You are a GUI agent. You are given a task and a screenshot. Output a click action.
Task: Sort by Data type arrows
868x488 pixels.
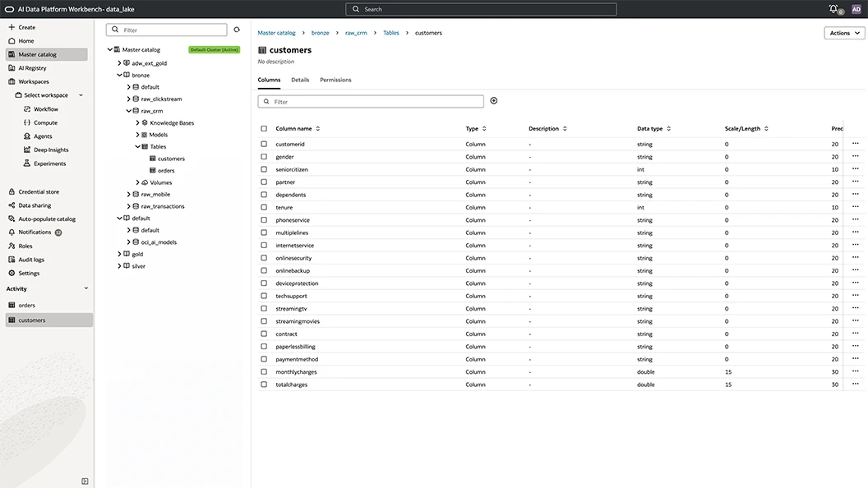point(669,128)
